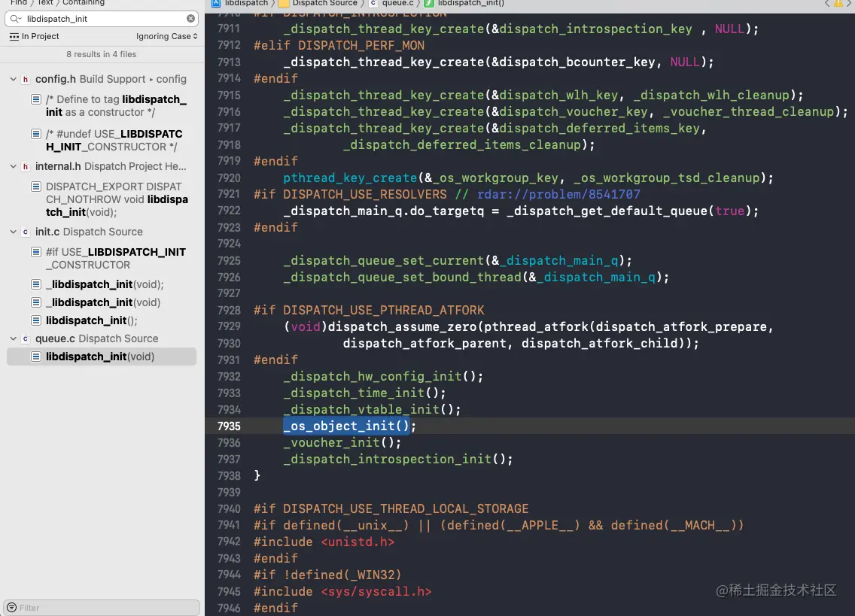Viewport: 855px width, 616px height.
Task: Click the _dispatch_introspection_init() call
Action: 397,460
